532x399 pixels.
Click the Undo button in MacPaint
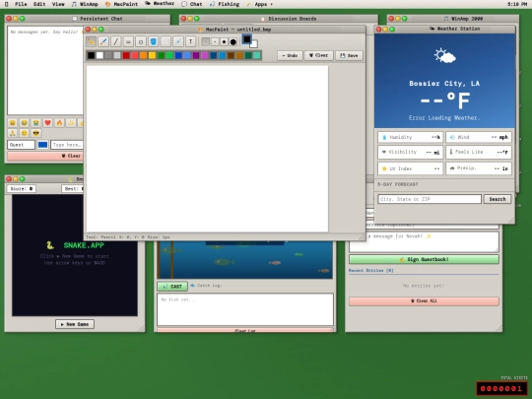(x=290, y=55)
